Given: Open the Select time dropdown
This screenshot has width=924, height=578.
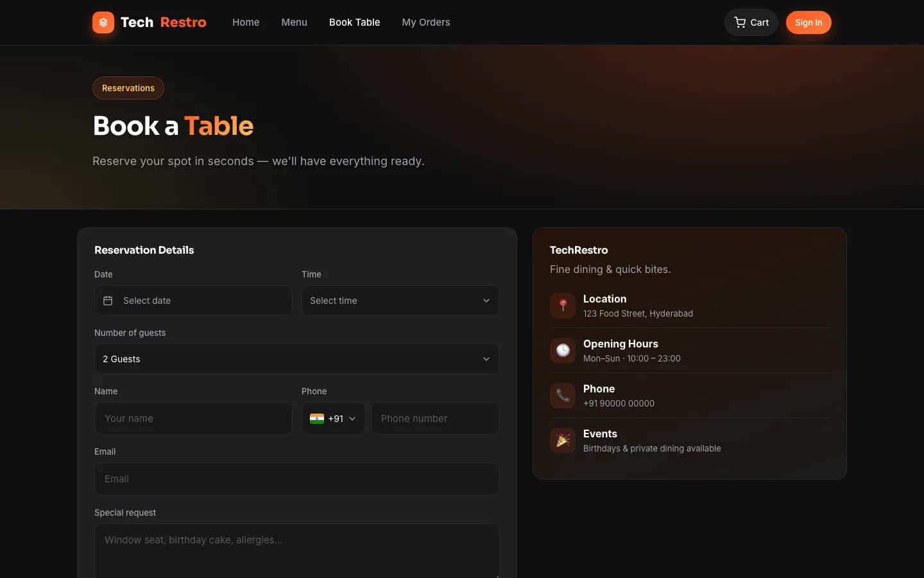Looking at the screenshot, I should [400, 301].
